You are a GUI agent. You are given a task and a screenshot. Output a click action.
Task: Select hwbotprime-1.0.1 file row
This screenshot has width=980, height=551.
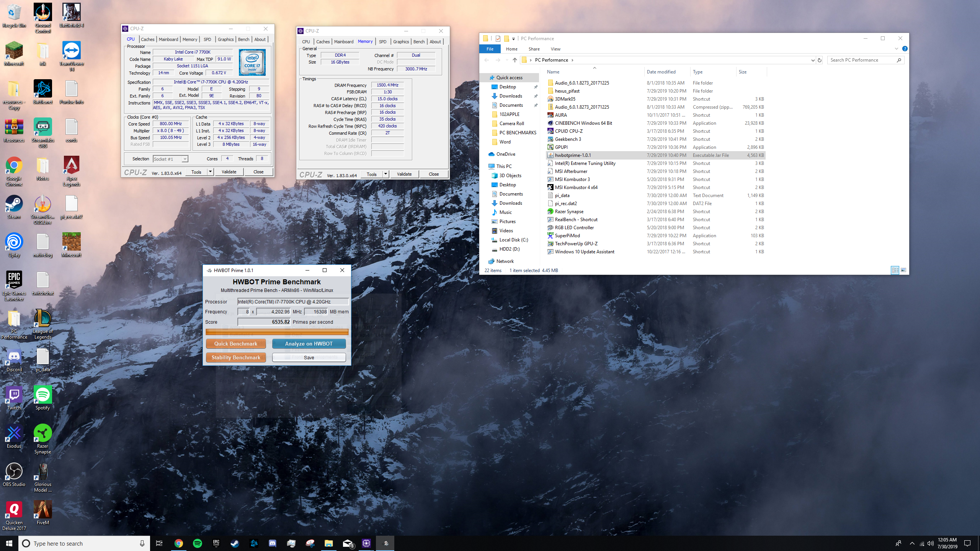(655, 155)
